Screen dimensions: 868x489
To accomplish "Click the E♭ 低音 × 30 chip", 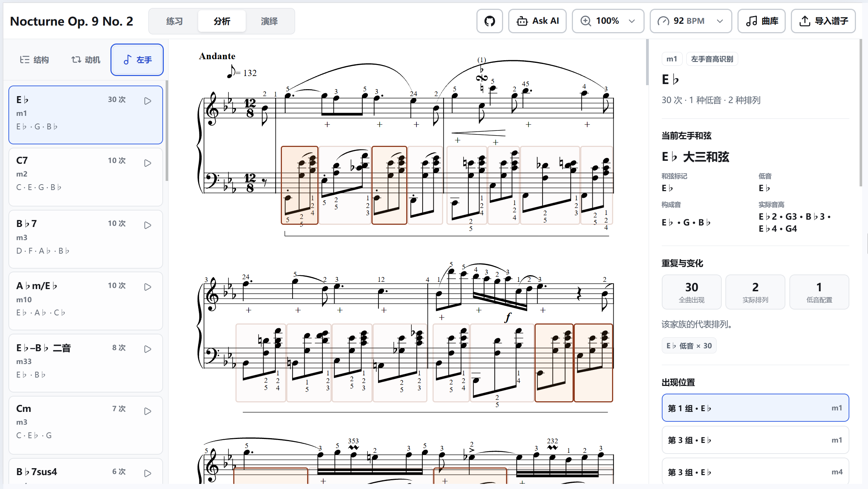I will 689,346.
